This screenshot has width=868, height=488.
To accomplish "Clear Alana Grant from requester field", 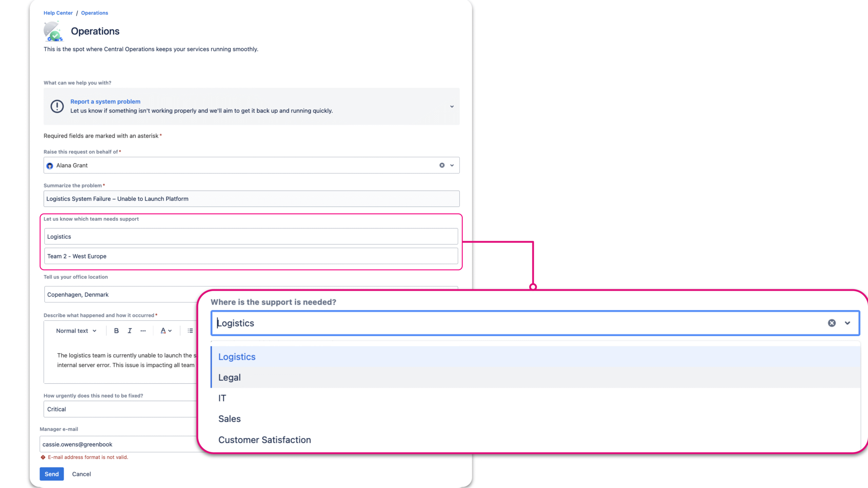I will pos(442,165).
